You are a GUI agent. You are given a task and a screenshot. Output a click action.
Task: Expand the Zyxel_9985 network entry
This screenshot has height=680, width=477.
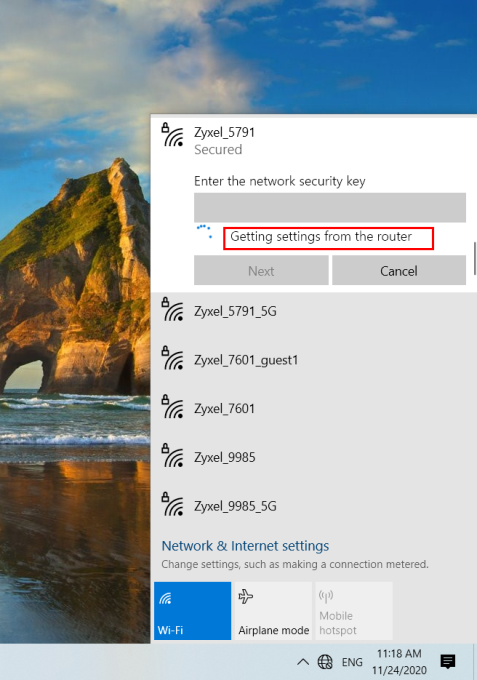point(314,457)
